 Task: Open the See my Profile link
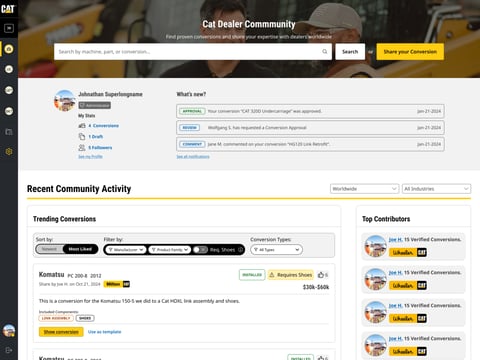pyautogui.click(x=90, y=157)
